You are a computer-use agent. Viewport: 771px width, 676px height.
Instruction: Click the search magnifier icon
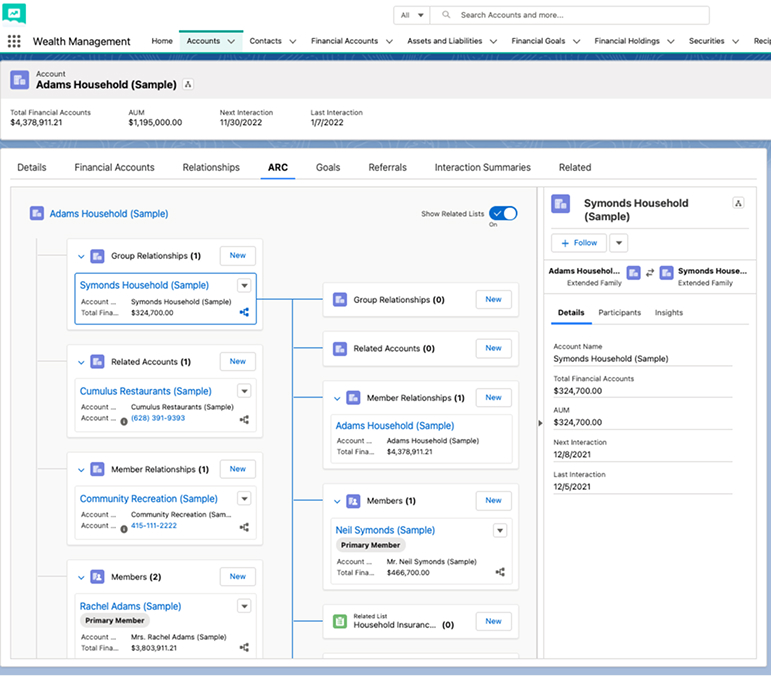coord(445,15)
